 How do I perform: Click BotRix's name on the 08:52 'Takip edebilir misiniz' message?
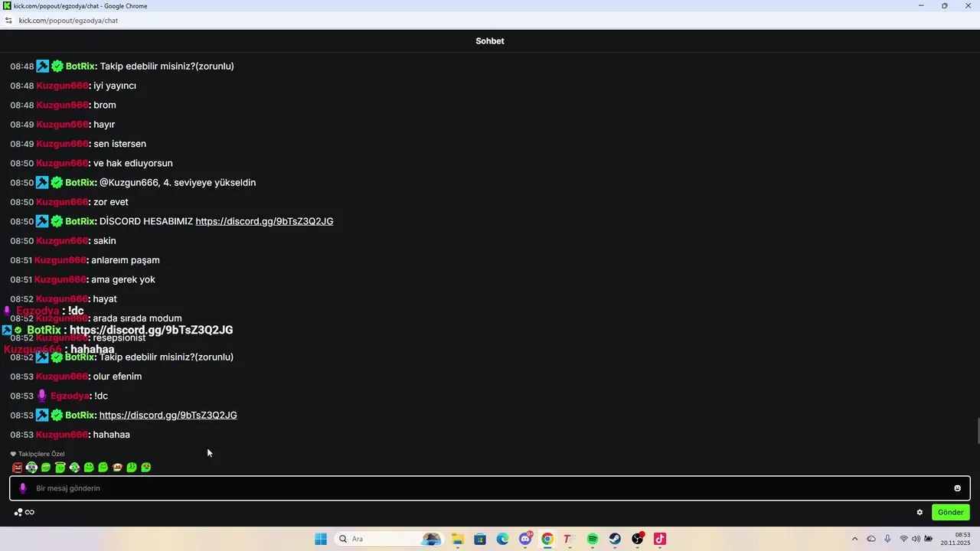click(x=80, y=357)
